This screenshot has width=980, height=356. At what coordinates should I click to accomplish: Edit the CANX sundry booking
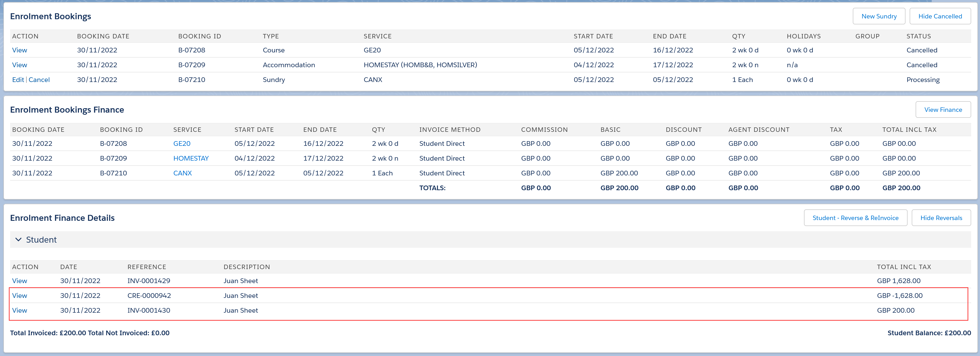[17, 80]
